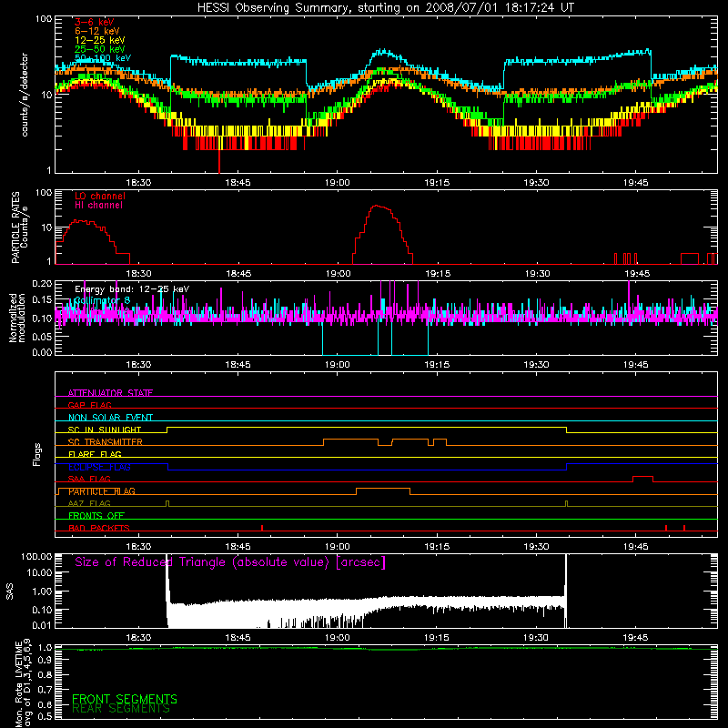Click the LO channel legend label
Image resolution: width=728 pixels, height=728 pixels.
pos(100,196)
